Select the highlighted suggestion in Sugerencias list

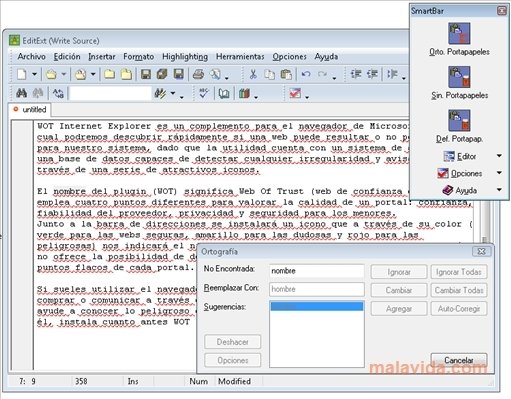(317, 307)
